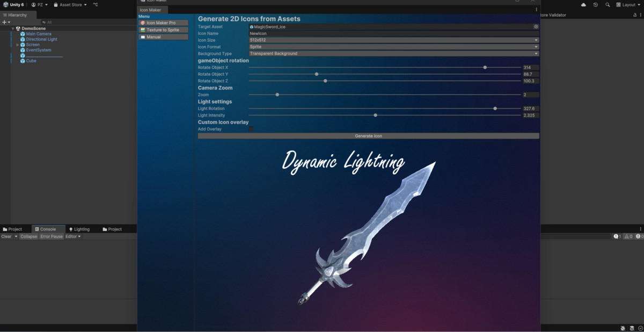Click the Light Rotation value 327.6

(531, 109)
